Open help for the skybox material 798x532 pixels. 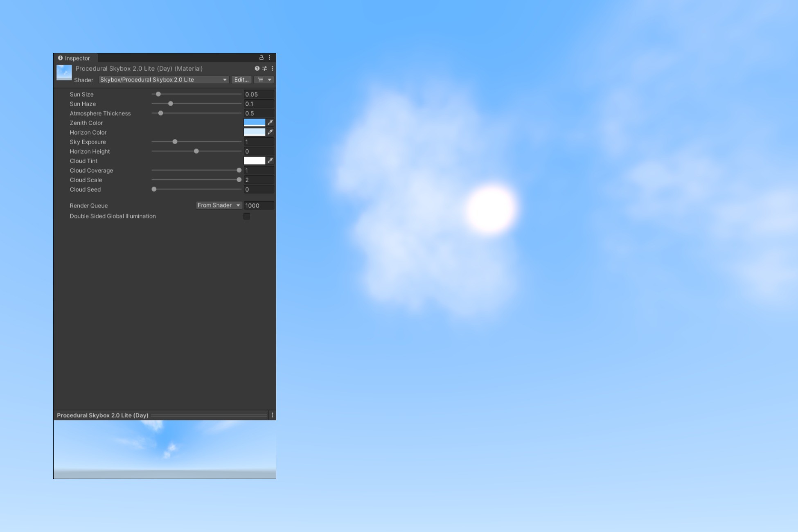(258, 68)
